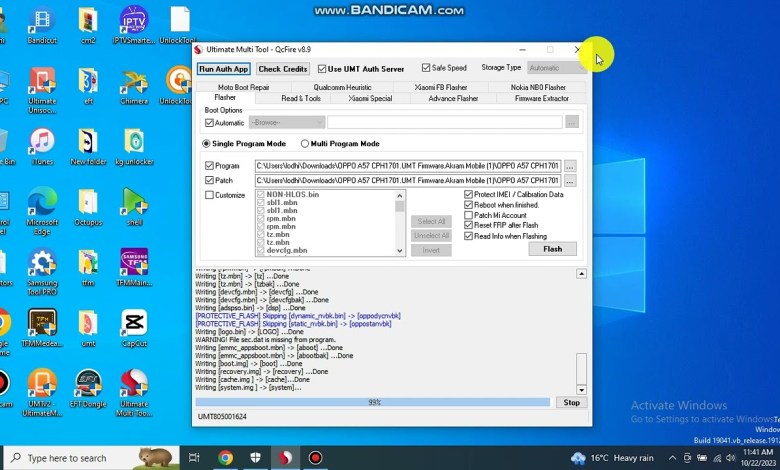The image size is (780, 470).
Task: Click the flashing progress bar
Action: 373,402
